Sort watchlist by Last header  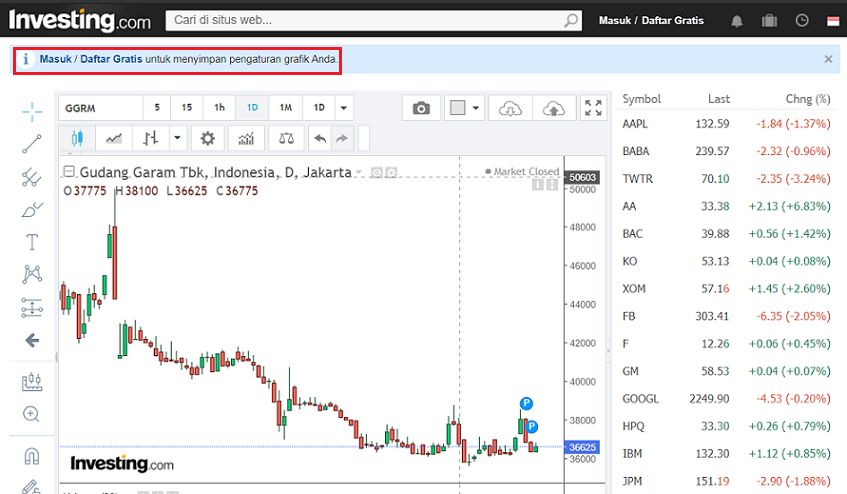pyautogui.click(x=718, y=99)
